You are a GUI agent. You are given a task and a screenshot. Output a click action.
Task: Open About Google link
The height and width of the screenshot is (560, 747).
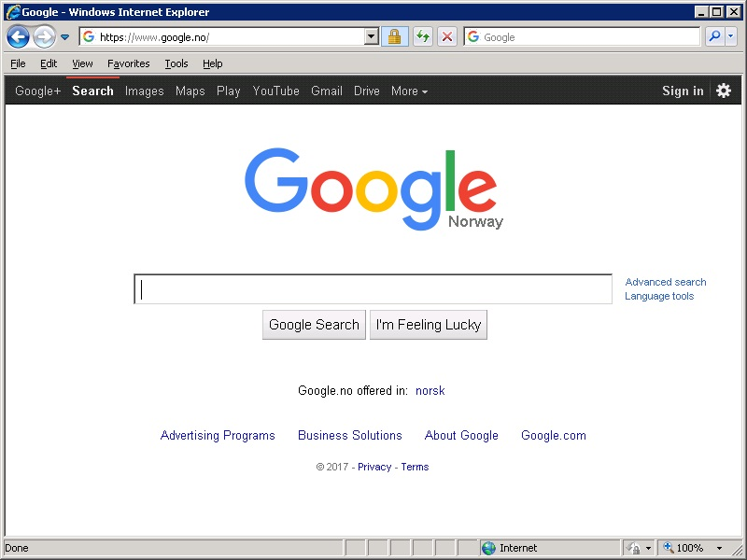(x=461, y=435)
